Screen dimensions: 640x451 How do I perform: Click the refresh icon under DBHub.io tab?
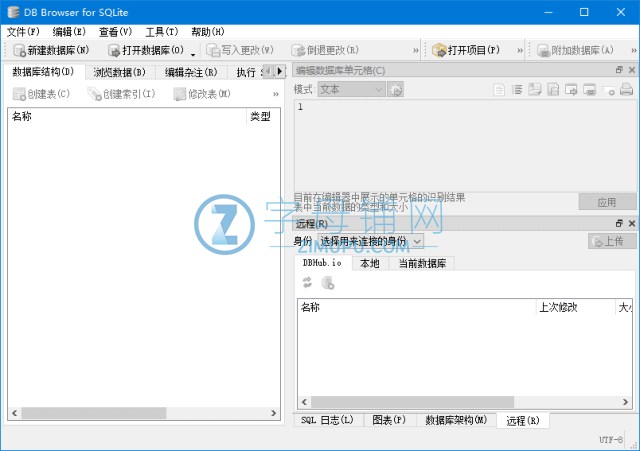pos(307,282)
